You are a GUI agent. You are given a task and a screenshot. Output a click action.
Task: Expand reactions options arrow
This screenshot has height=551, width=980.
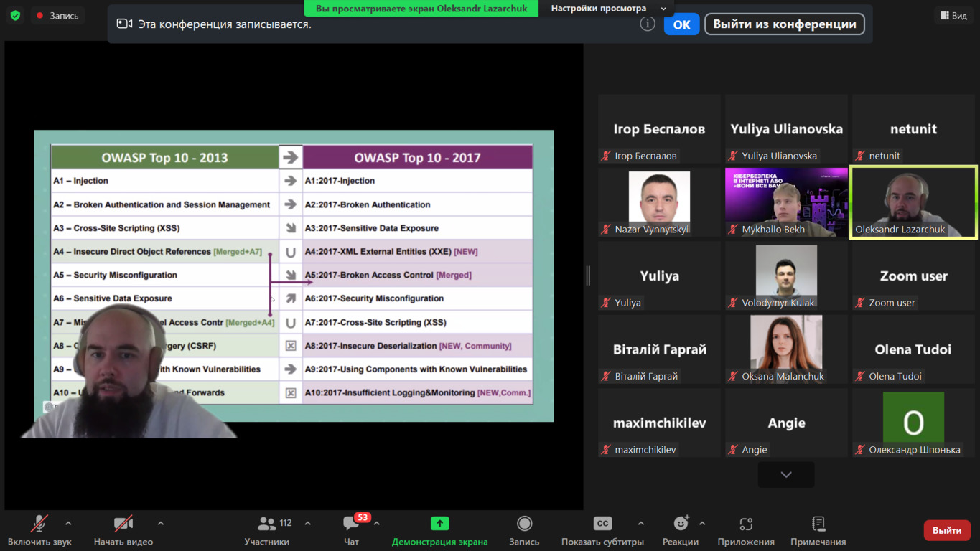702,524
